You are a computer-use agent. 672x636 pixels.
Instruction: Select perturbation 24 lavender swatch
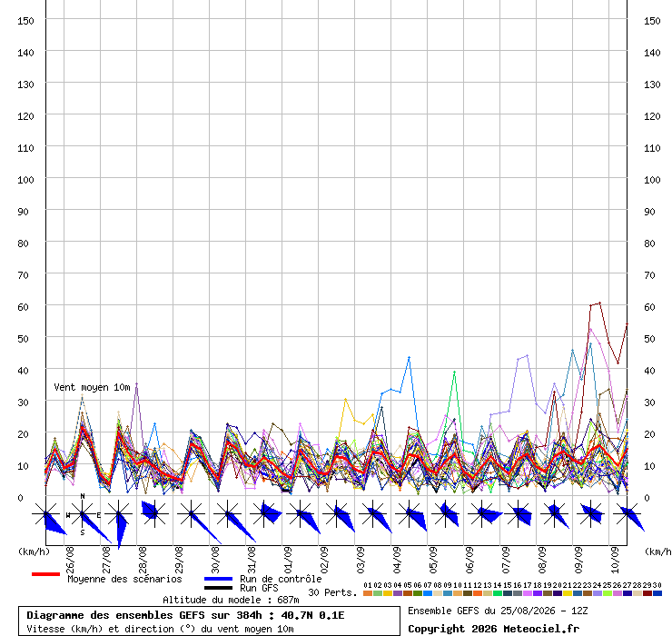[x=597, y=593]
